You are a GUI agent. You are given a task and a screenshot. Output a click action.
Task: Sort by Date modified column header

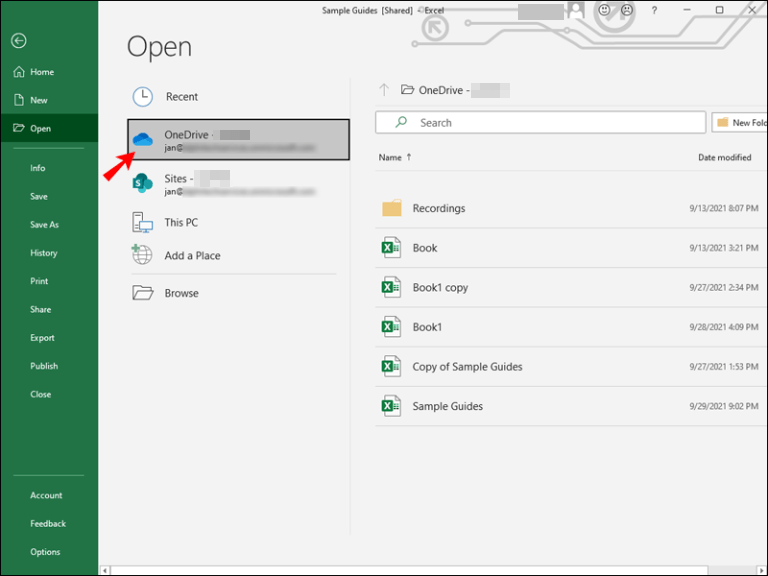[x=724, y=157]
